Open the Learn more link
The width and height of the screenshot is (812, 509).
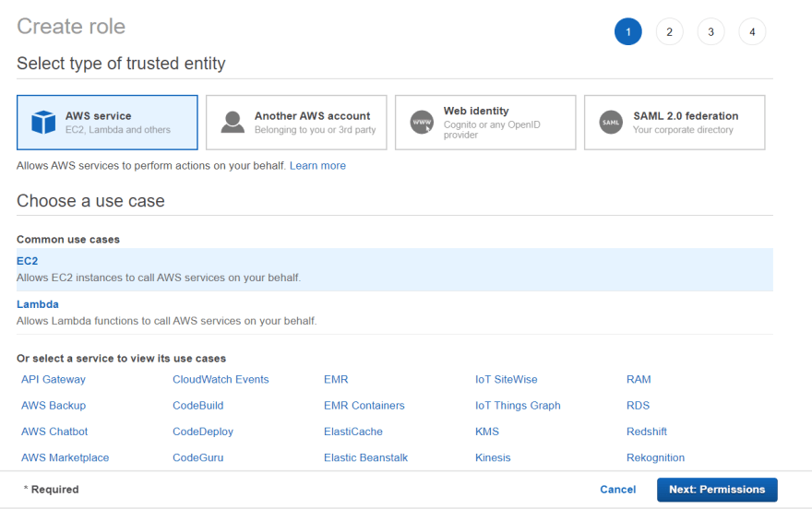click(317, 166)
